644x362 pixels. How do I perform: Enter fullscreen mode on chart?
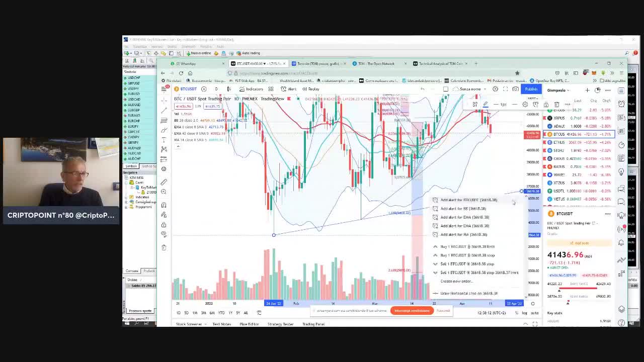(x=505, y=89)
